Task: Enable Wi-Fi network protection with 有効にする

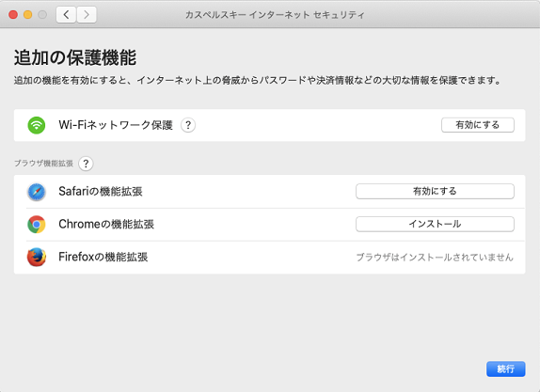Action: point(478,125)
